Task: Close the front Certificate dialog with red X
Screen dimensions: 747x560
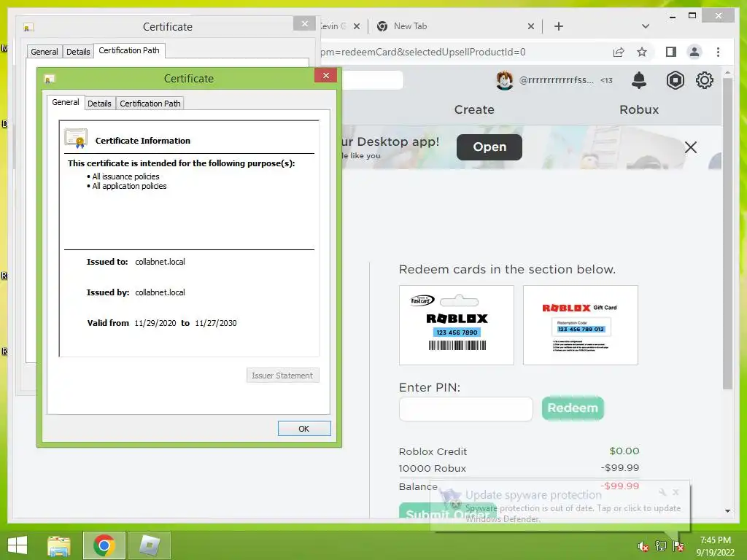Action: pos(326,75)
